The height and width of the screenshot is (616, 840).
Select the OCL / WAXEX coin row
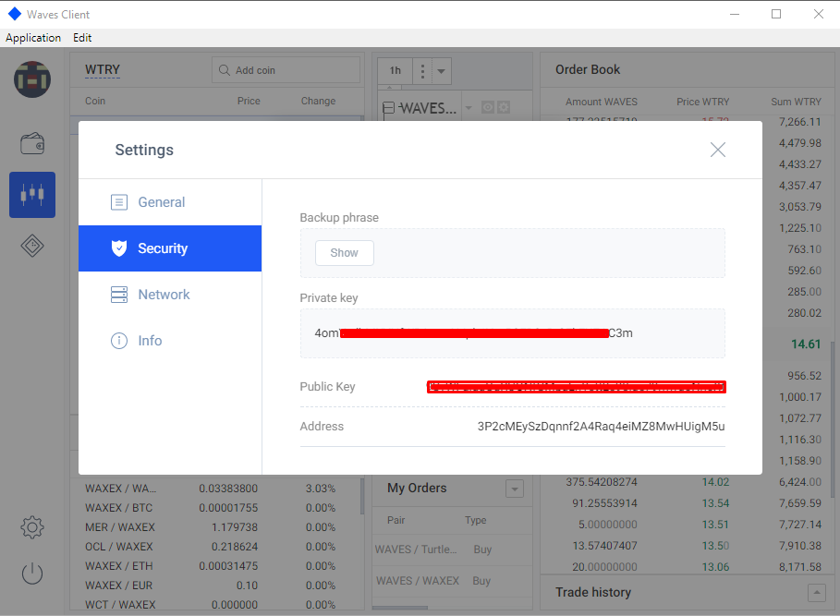pos(216,547)
